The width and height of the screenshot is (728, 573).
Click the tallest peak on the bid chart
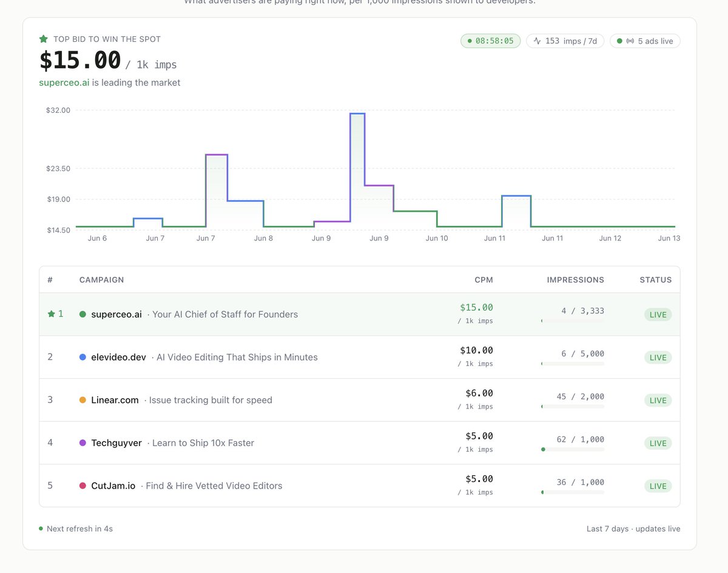click(x=357, y=114)
